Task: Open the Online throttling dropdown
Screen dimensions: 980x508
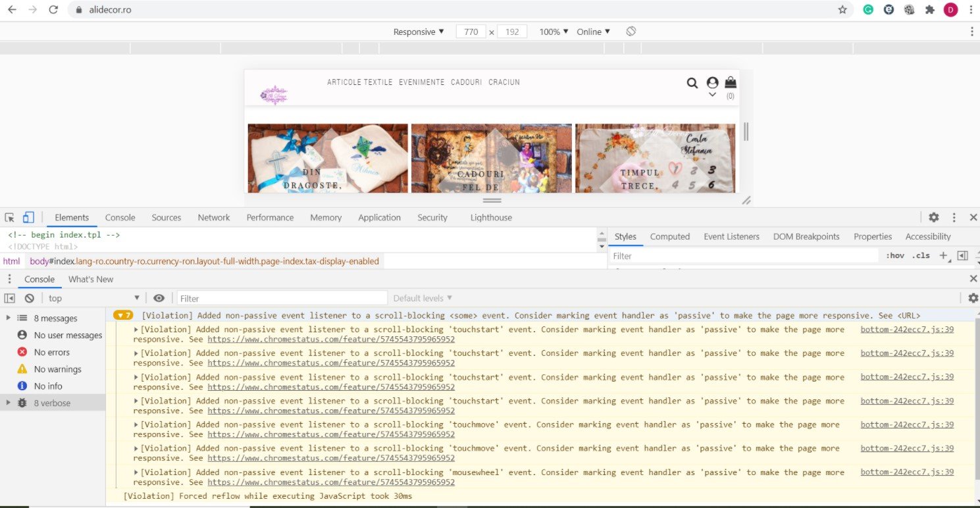Action: coord(593,32)
